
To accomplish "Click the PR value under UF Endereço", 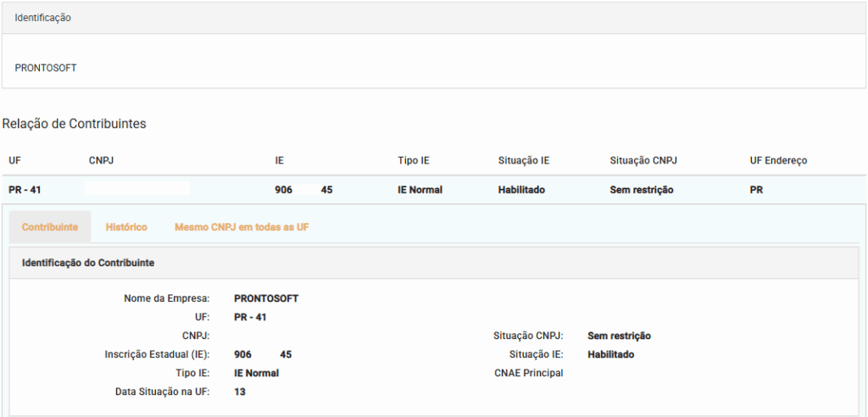I will [756, 190].
